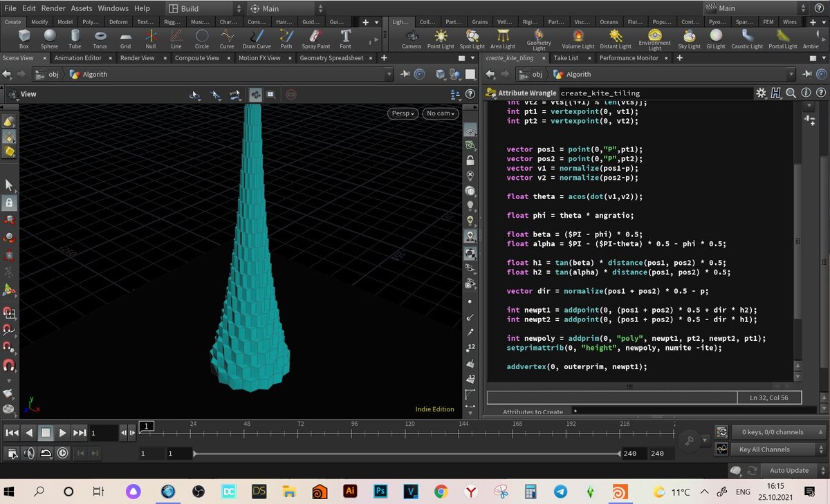Open the Auto Update dropdown
This screenshot has height=504, width=830.
(788, 470)
